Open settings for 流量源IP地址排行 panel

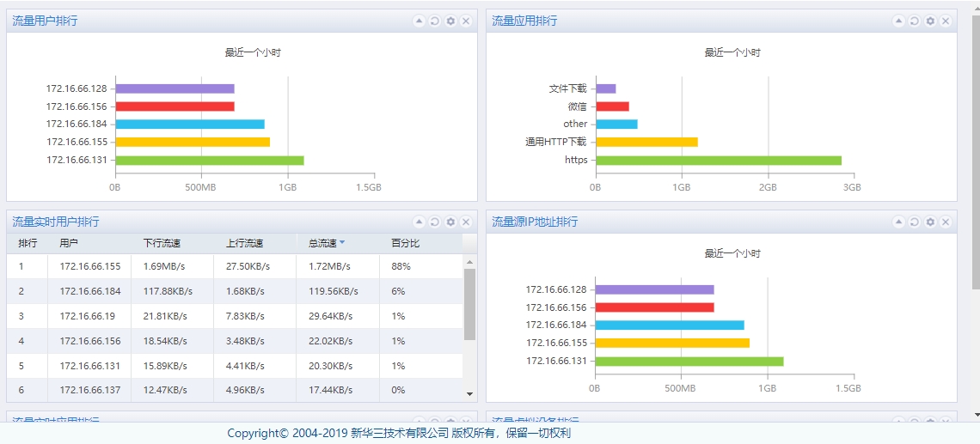point(930,222)
